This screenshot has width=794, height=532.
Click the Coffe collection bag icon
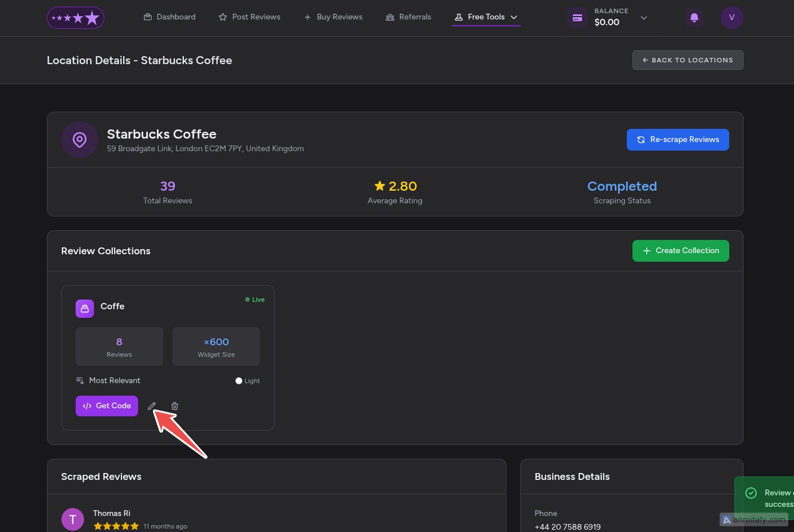coord(85,309)
